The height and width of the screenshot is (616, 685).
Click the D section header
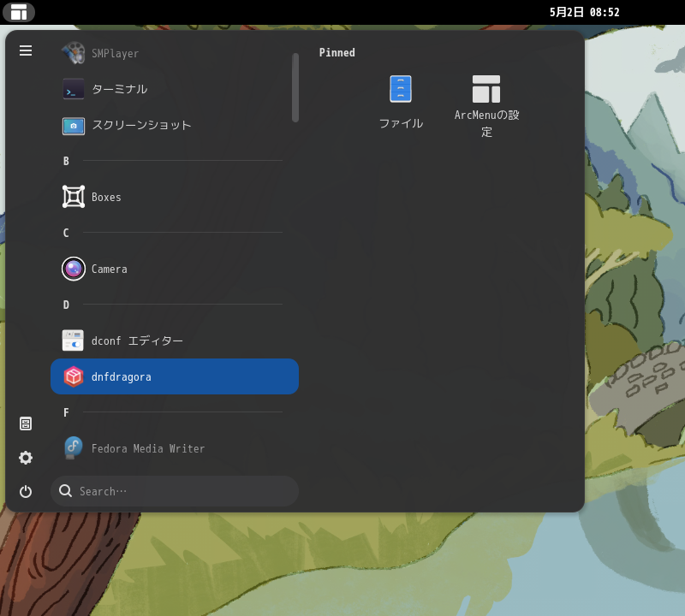pos(66,305)
